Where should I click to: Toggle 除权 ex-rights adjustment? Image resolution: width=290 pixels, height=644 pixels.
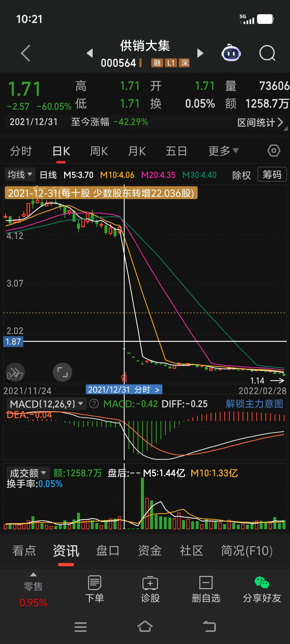tap(242, 175)
